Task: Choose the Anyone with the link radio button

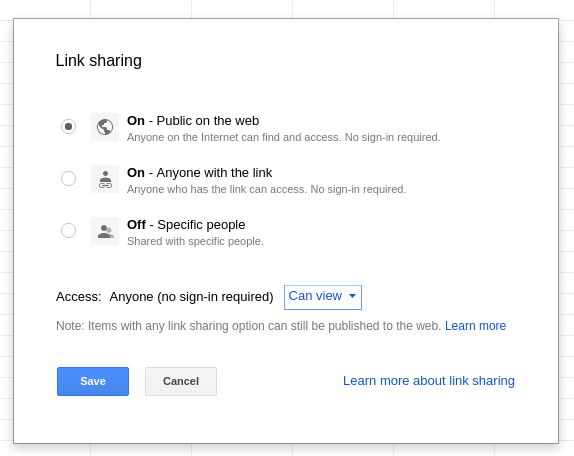Action: pos(68,179)
